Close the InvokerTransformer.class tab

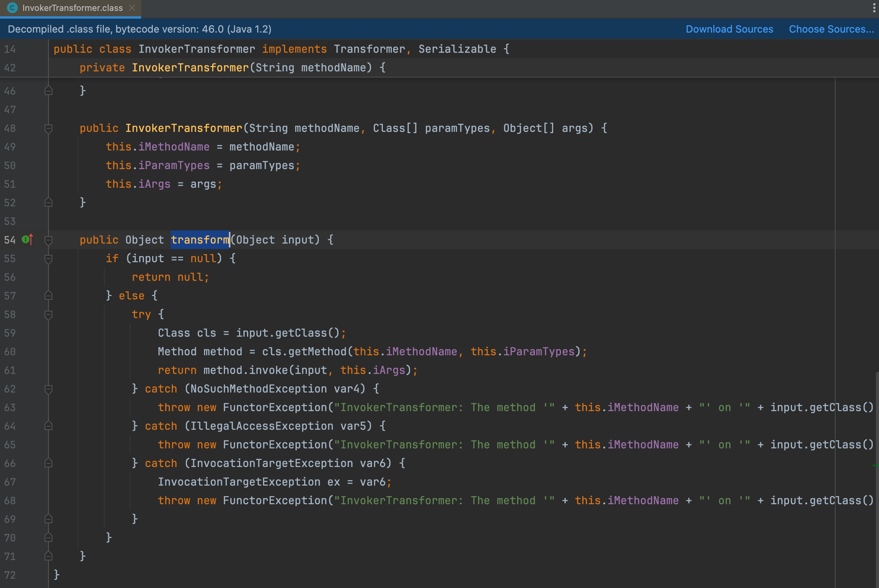(x=132, y=8)
